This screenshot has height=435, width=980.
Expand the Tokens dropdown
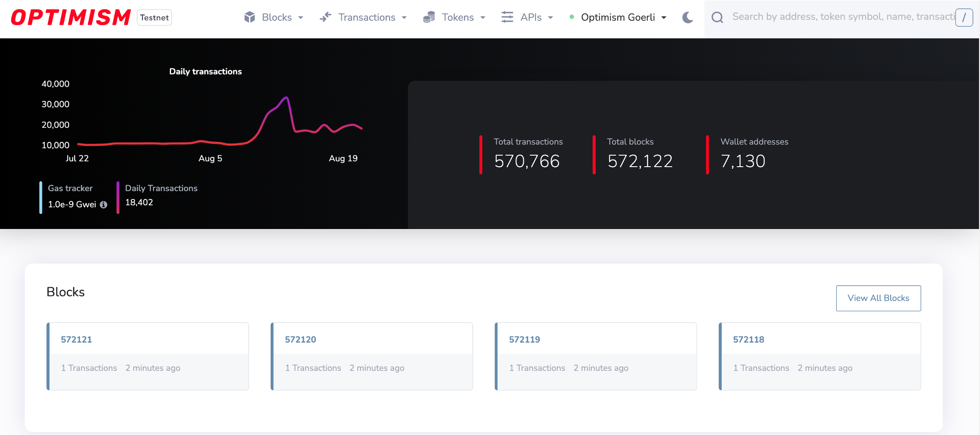tap(482, 18)
